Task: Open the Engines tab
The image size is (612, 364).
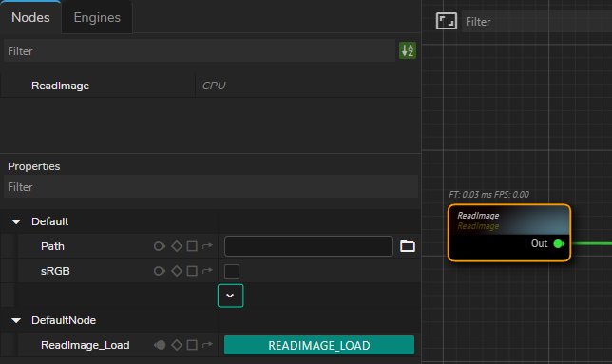Action: coord(97,17)
